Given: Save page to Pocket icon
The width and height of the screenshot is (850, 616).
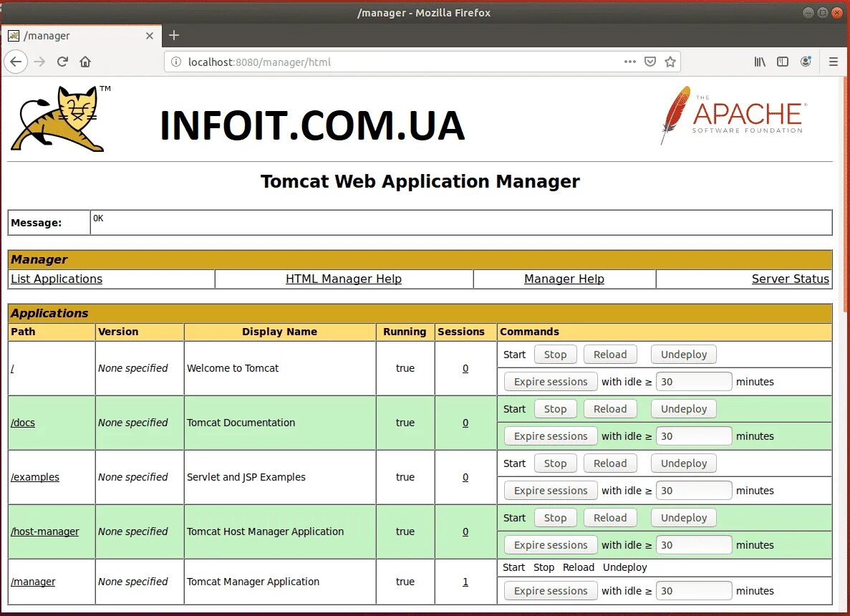Looking at the screenshot, I should click(650, 62).
